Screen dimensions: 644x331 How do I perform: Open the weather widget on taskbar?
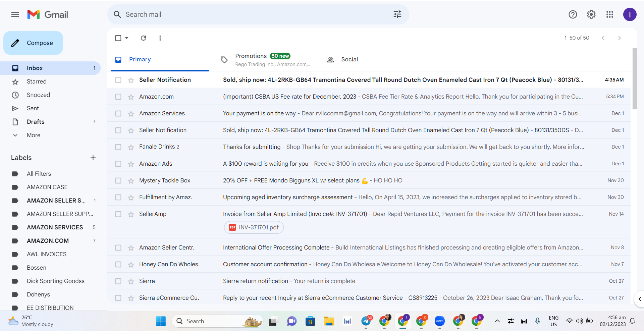31,321
